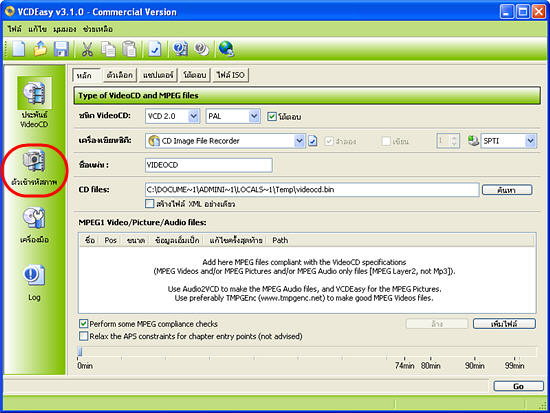Viewport: 550px width, 413px height.
Task: Switch to the Chapters tab
Action: pyautogui.click(x=158, y=75)
